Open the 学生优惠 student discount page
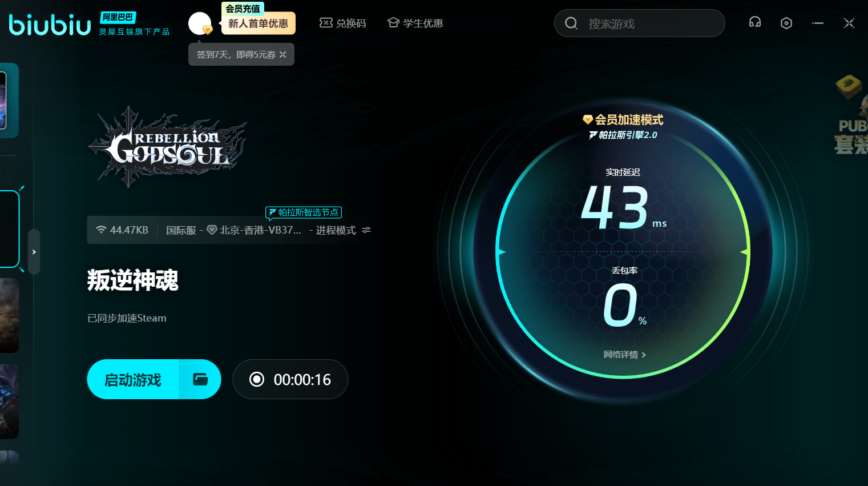868x486 pixels. click(415, 23)
